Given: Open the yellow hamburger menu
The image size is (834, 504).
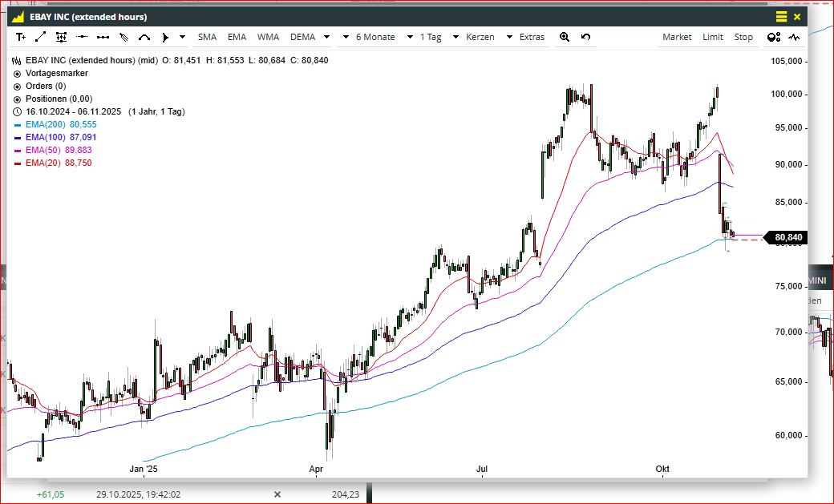Looking at the screenshot, I should click(781, 17).
